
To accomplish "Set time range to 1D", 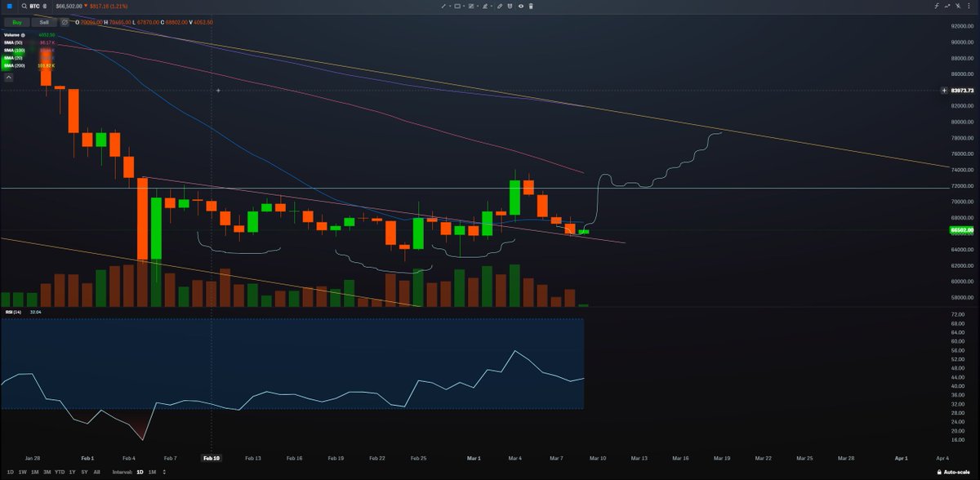I will [x=11, y=472].
